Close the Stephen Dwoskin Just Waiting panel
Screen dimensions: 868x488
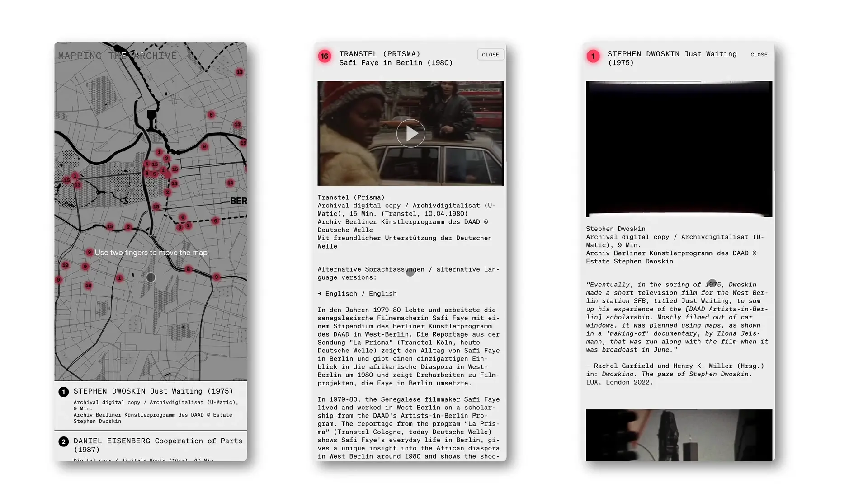pos(759,55)
